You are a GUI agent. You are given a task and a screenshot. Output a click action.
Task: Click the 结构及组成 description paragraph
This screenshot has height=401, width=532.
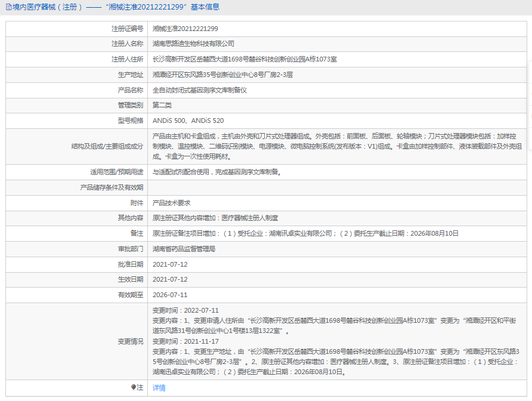tap(337, 146)
